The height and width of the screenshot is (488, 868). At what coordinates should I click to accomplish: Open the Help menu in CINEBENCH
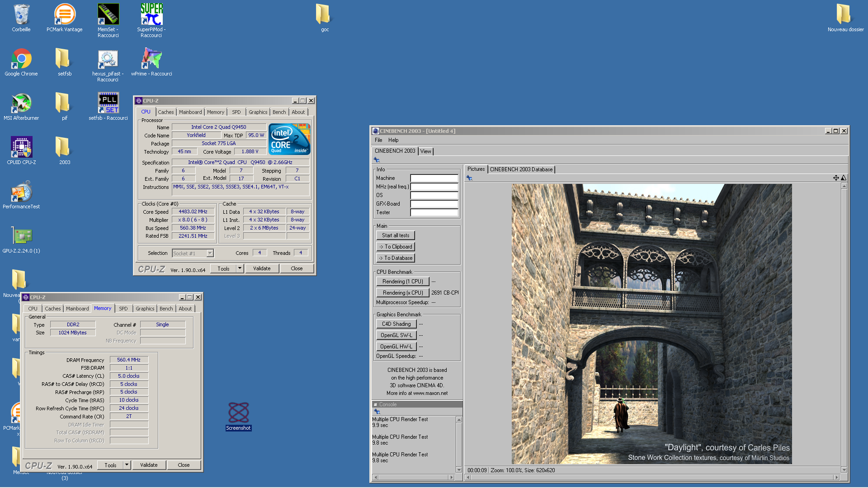[393, 140]
